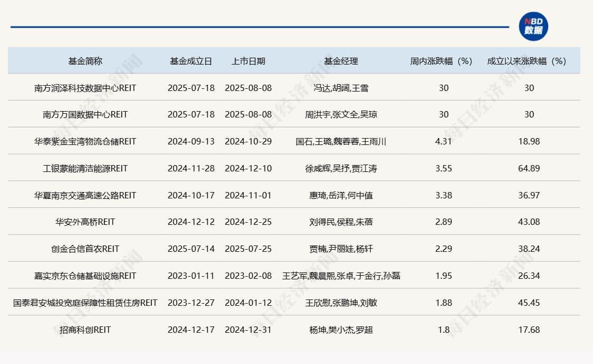Screen dimensions: 593x364
Task: Select 嘉实京东仓储基础设施REIT name
Action: [85, 275]
